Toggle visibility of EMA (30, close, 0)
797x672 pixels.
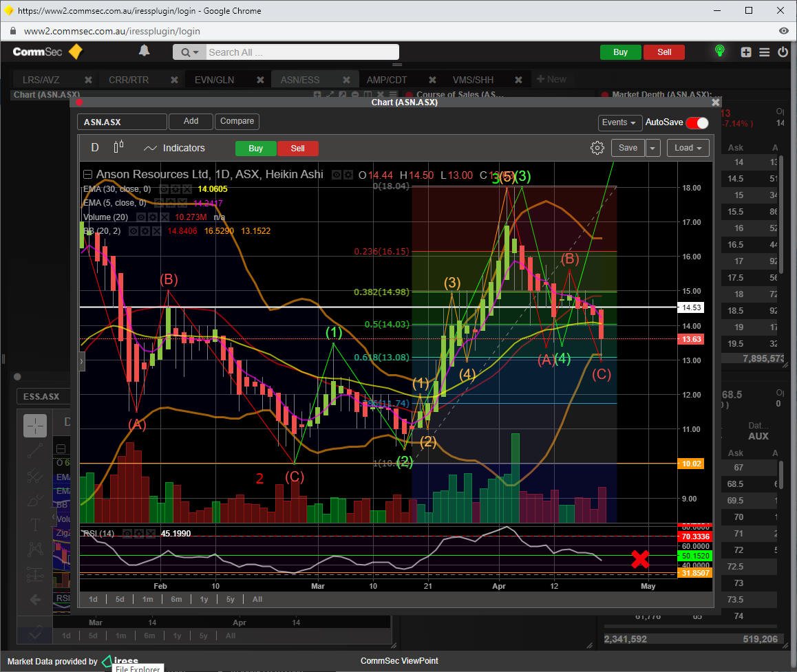(164, 189)
